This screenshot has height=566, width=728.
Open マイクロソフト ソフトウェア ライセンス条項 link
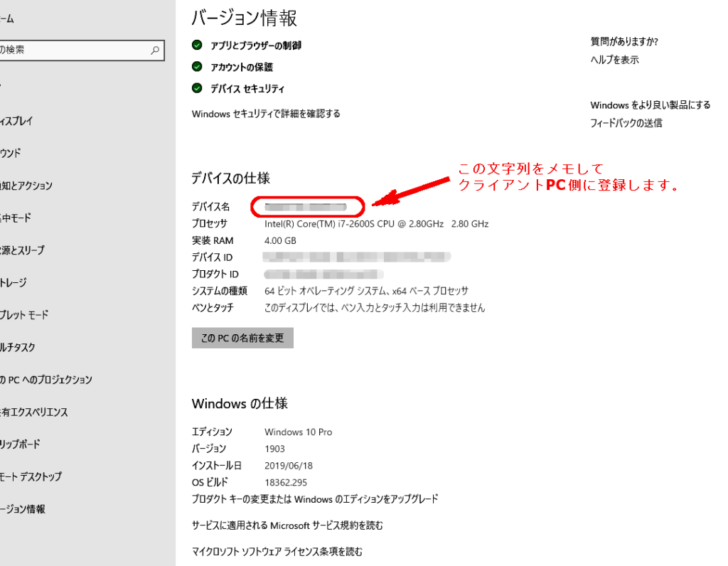point(277,552)
